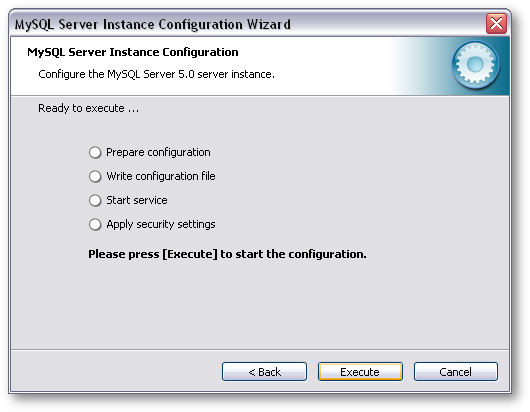530x412 pixels.
Task: Cancel the configuration wizard
Action: tap(456, 372)
